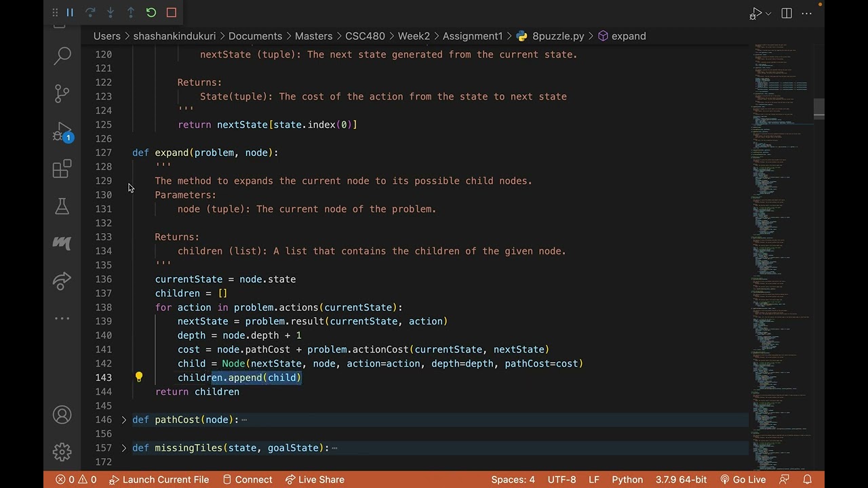Pause the debugger from the debug toolbar
Screen dimensions: 868x488
pos(70,12)
